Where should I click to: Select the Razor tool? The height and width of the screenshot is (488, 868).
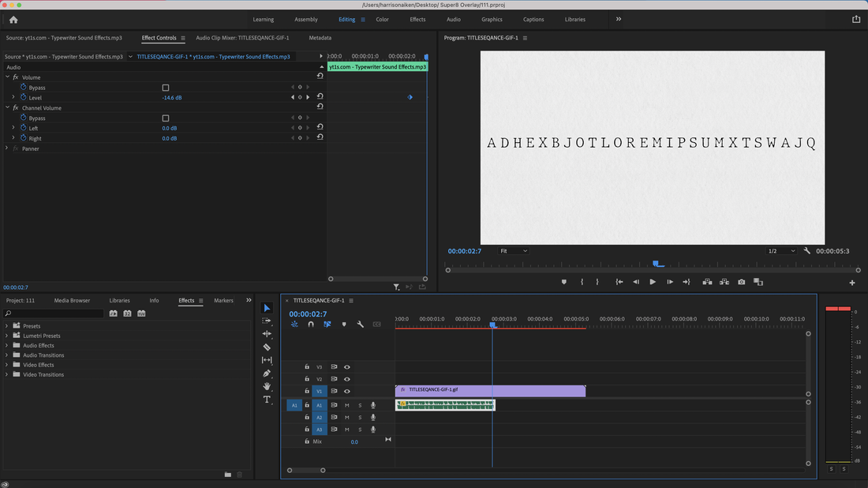[267, 347]
